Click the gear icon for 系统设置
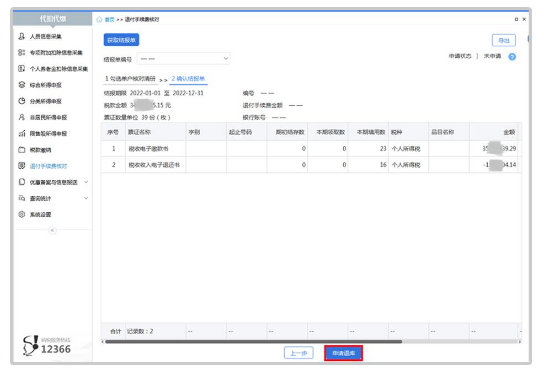This screenshot has height=373, width=544. point(22,214)
